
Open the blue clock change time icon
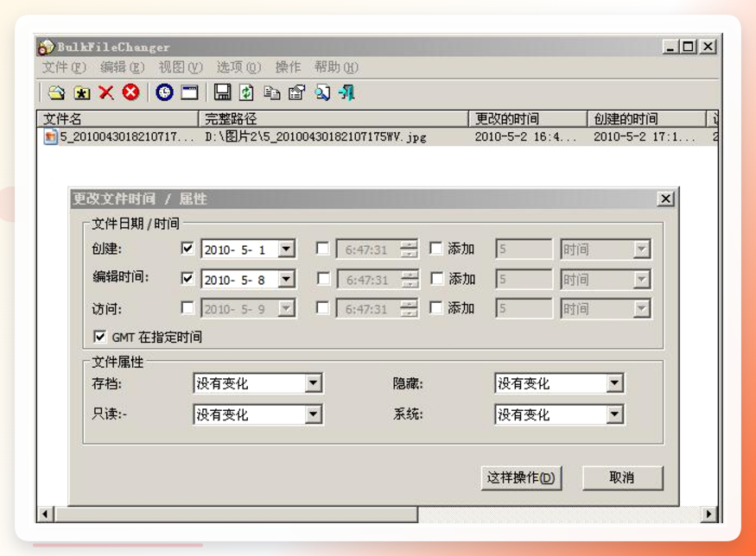[x=164, y=92]
